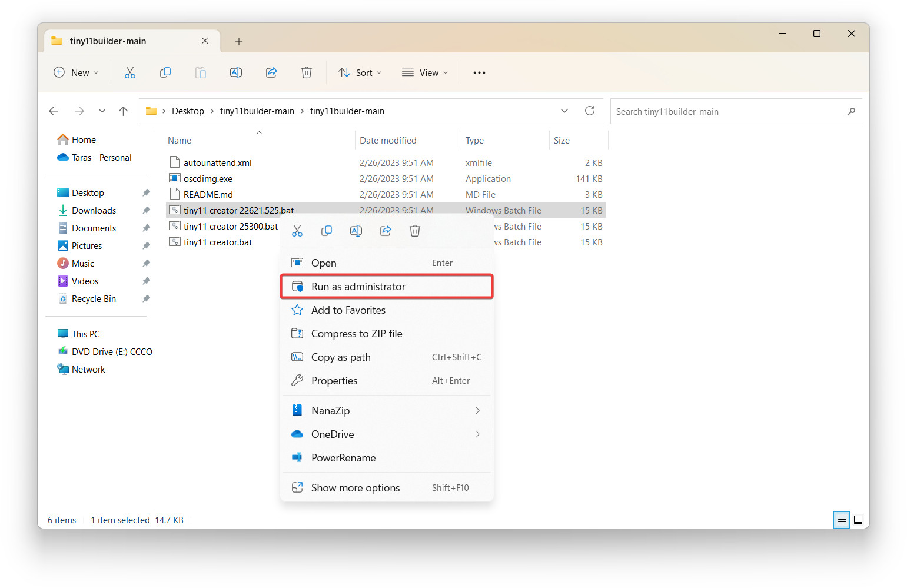Screen dimensions: 907x588
Task: Click the Search tiny11builder-main box
Action: point(727,111)
